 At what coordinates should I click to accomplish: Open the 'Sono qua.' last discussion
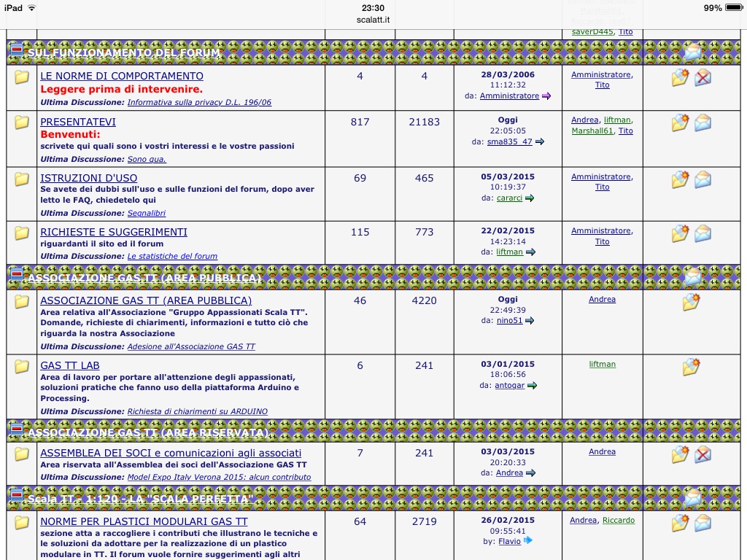[x=147, y=159]
